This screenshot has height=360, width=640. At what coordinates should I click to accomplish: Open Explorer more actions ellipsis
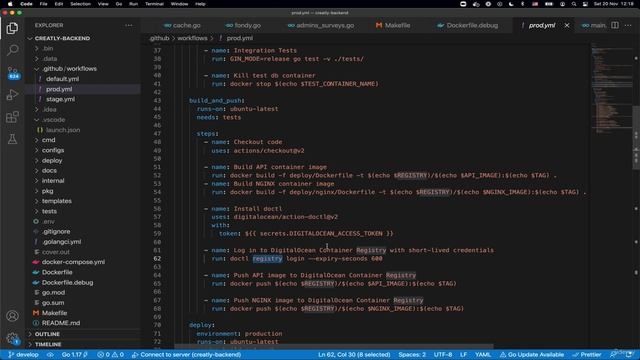coord(129,25)
